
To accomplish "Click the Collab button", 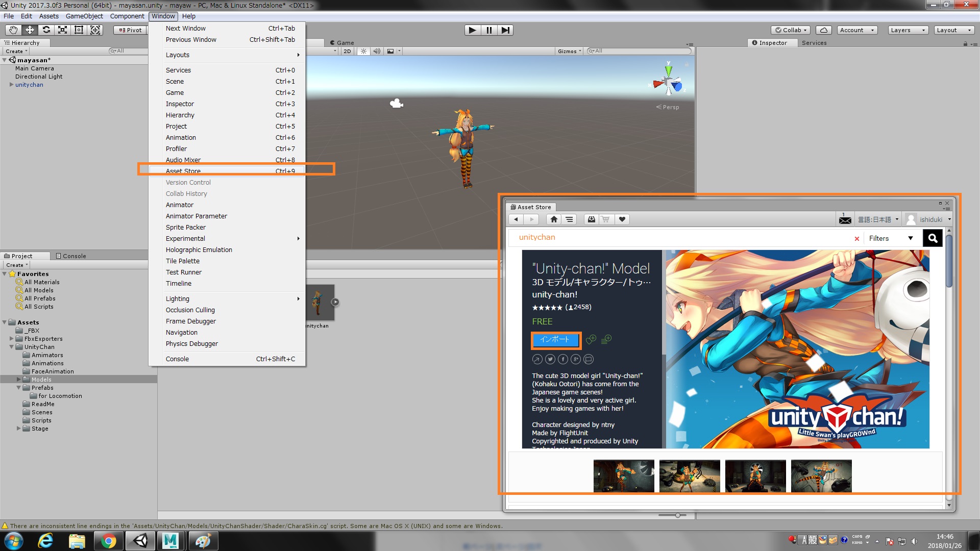I will tap(791, 30).
